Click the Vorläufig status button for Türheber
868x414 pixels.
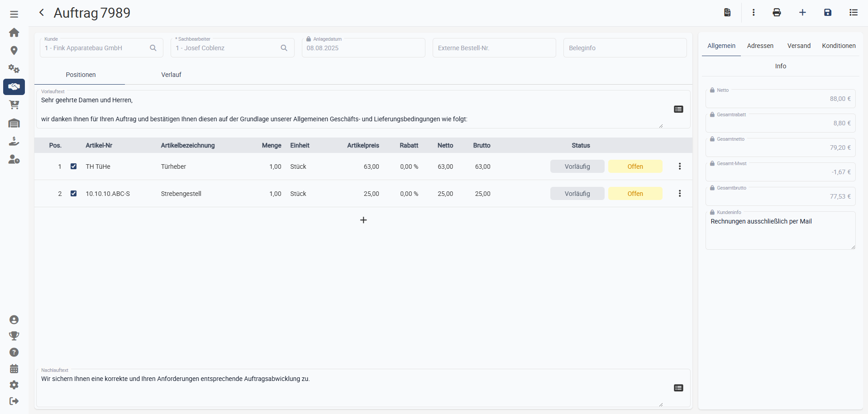coord(577,167)
